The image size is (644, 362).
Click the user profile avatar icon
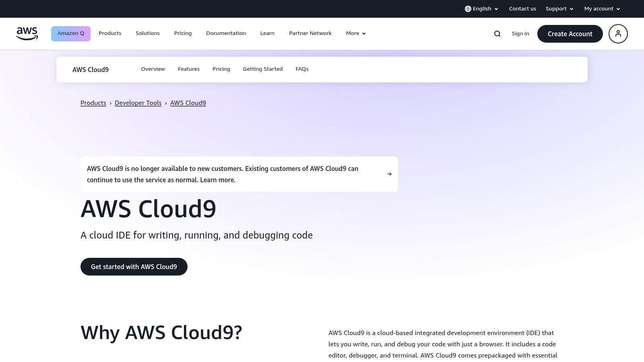click(618, 34)
